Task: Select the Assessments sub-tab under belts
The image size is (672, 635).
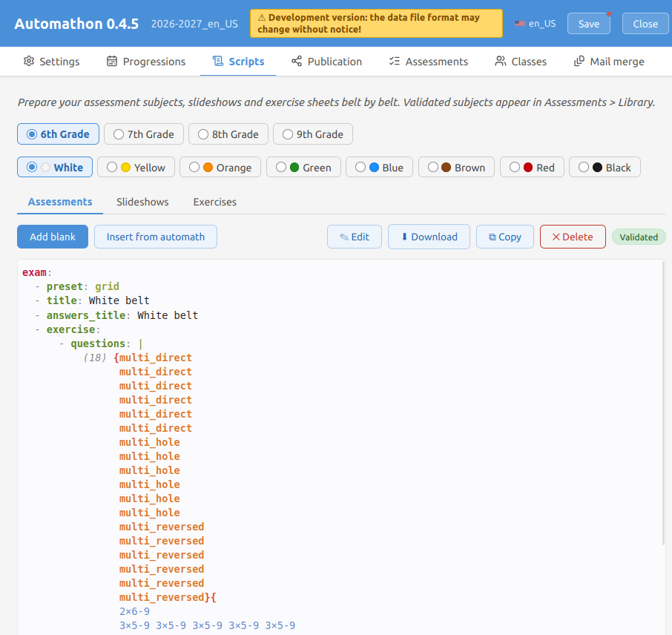Action: [x=60, y=202]
